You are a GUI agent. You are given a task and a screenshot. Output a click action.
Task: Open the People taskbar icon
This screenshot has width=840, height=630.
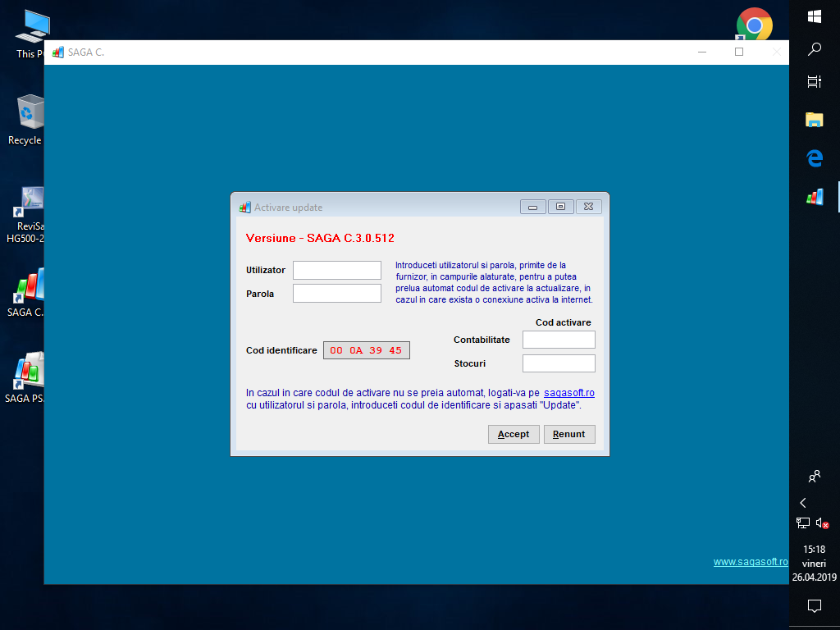(x=815, y=477)
